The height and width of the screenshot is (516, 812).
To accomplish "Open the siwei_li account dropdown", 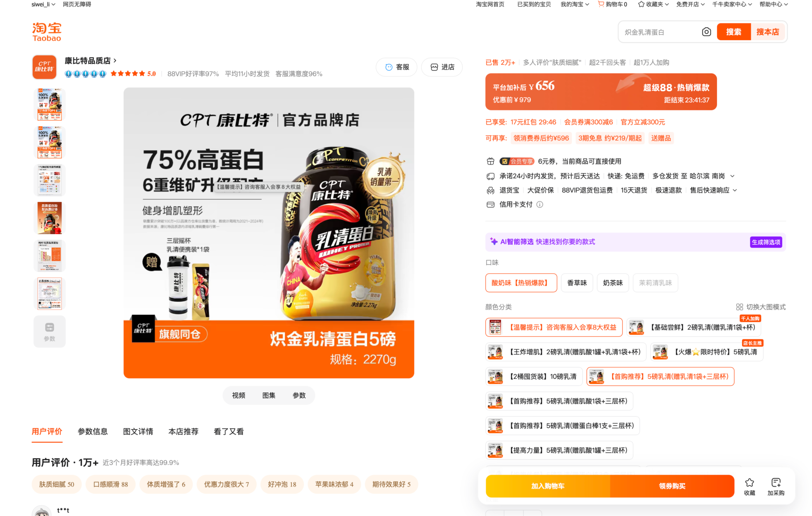I will (x=43, y=4).
